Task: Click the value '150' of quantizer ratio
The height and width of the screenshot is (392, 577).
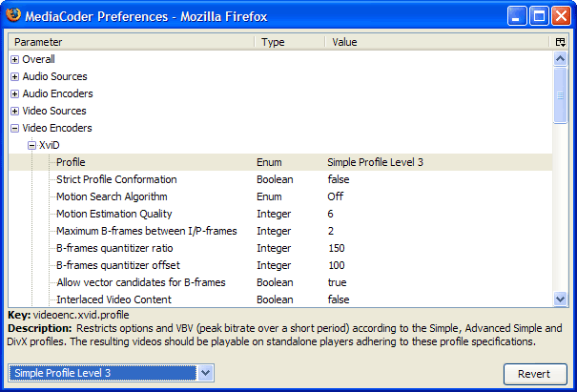Action: pos(337,248)
